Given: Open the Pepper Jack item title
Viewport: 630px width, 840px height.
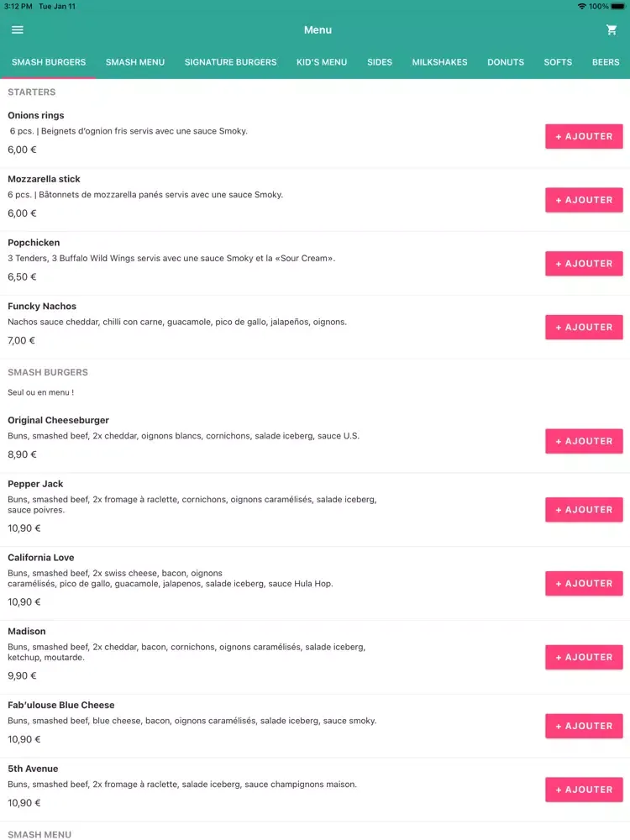Looking at the screenshot, I should tap(35, 484).
